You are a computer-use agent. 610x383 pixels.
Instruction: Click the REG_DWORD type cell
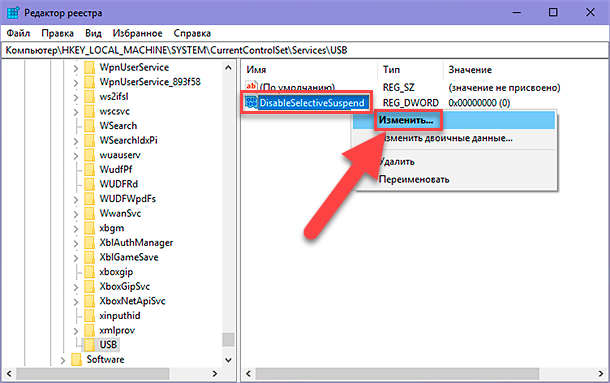[410, 103]
